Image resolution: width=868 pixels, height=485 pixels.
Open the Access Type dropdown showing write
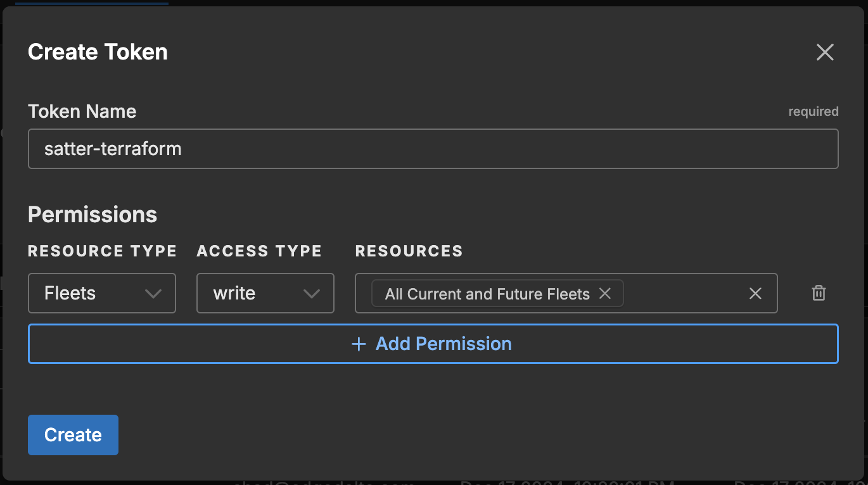pyautogui.click(x=265, y=293)
